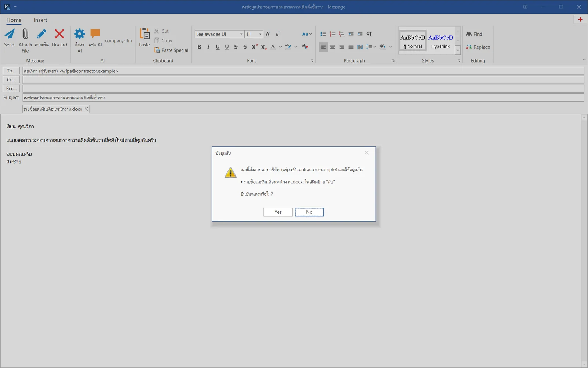588x368 pixels.
Task: Open the font name dropdown Leelawadee UI
Action: click(241, 34)
